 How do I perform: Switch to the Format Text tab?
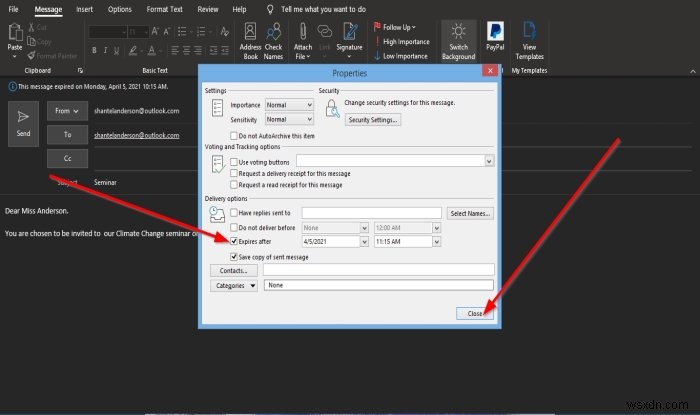click(164, 9)
